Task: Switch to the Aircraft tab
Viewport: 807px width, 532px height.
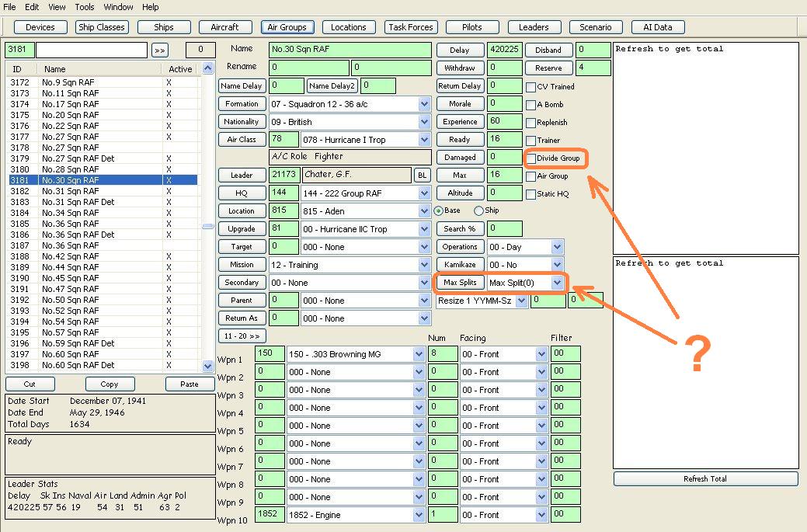Action: [x=225, y=27]
